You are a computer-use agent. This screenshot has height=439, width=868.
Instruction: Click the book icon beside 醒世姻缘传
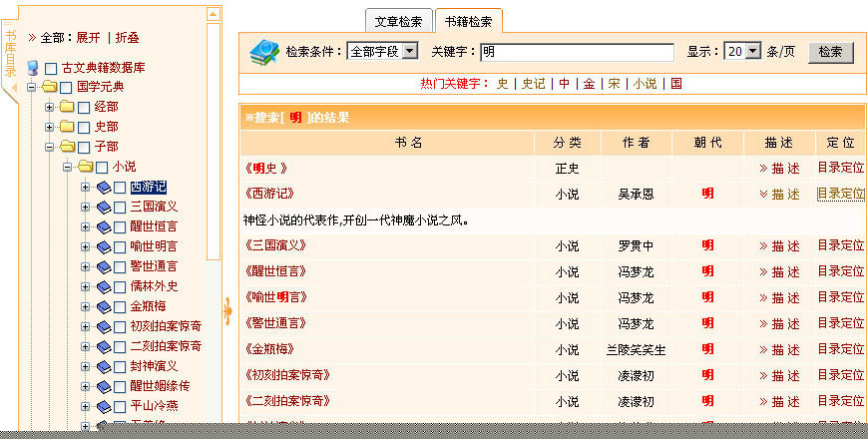pos(104,386)
